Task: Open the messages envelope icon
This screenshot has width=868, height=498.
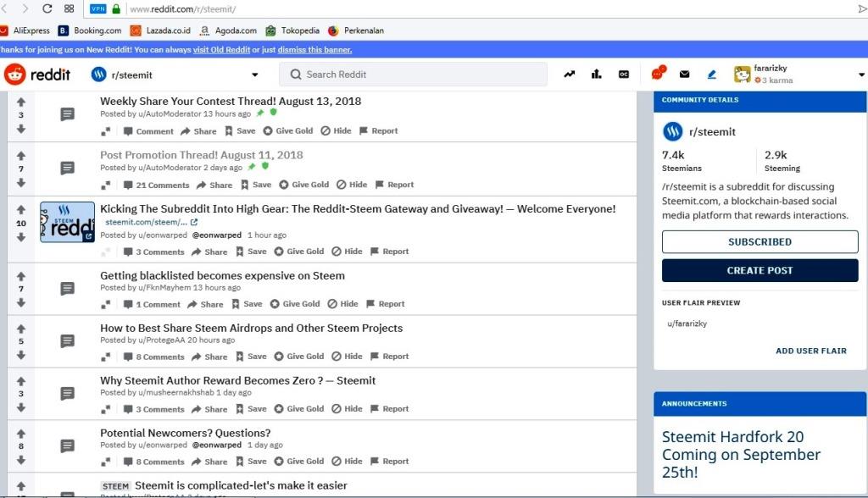Action: click(x=685, y=75)
